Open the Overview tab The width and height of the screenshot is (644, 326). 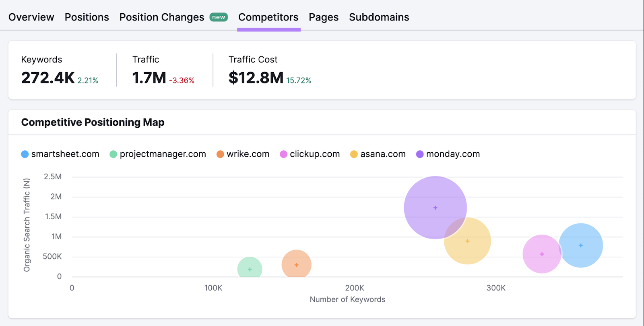tap(31, 17)
